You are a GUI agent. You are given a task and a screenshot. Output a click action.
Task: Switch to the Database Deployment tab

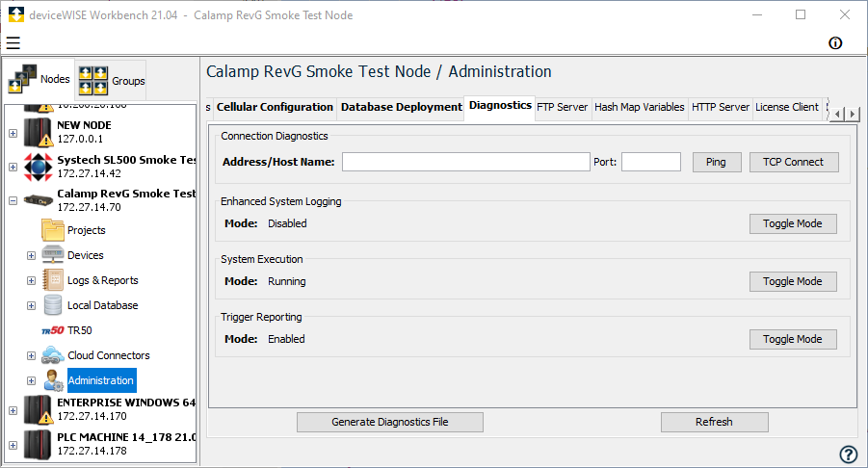click(x=402, y=107)
